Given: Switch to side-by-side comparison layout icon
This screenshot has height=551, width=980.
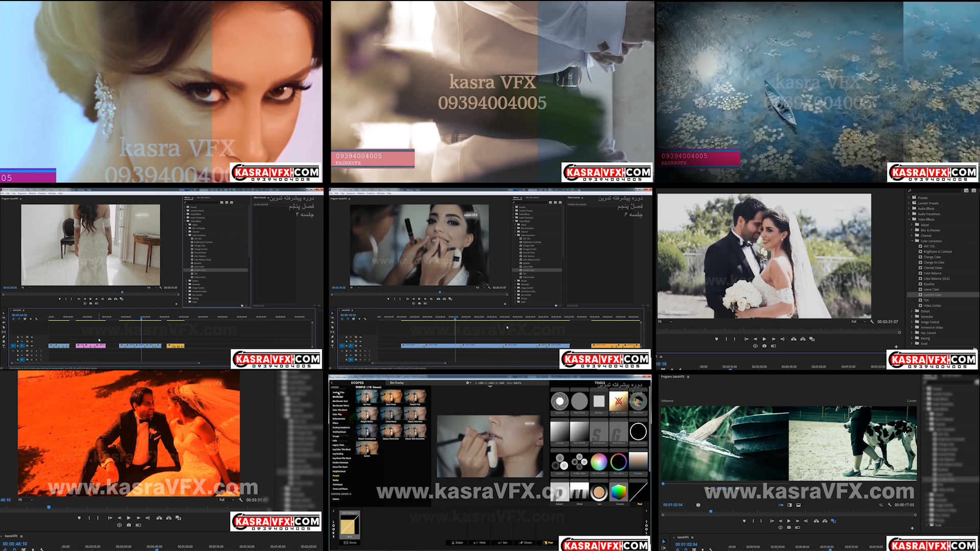Looking at the screenshot, I should click(790, 505).
